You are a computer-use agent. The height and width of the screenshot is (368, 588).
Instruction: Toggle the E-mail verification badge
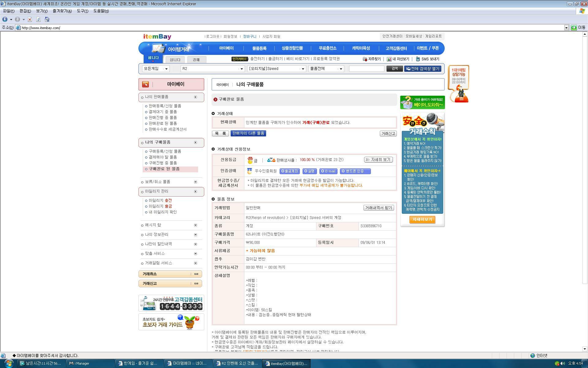coord(328,171)
